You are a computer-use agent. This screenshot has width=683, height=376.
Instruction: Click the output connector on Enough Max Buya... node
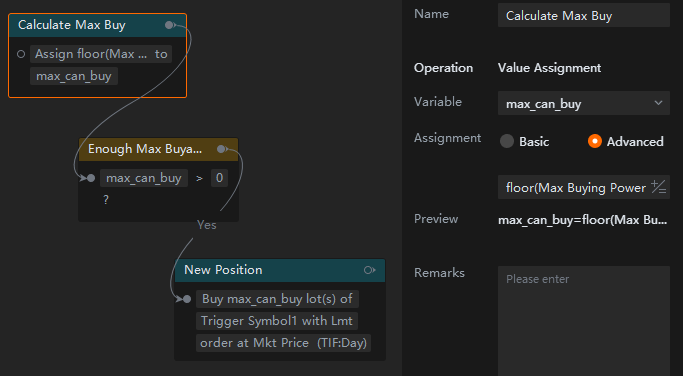[221, 149]
